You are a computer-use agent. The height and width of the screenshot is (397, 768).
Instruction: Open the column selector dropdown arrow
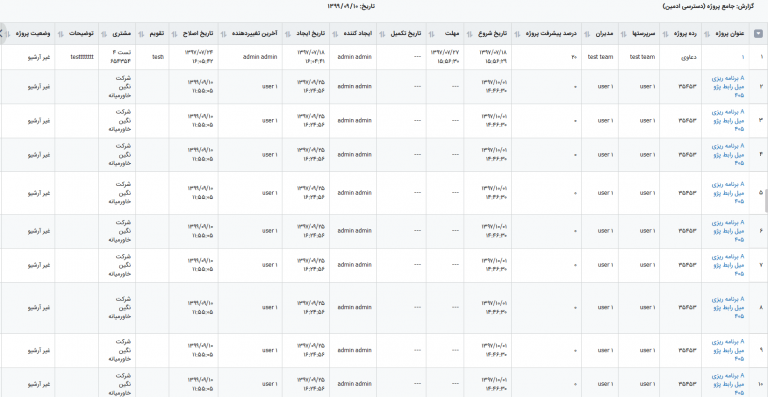point(758,34)
